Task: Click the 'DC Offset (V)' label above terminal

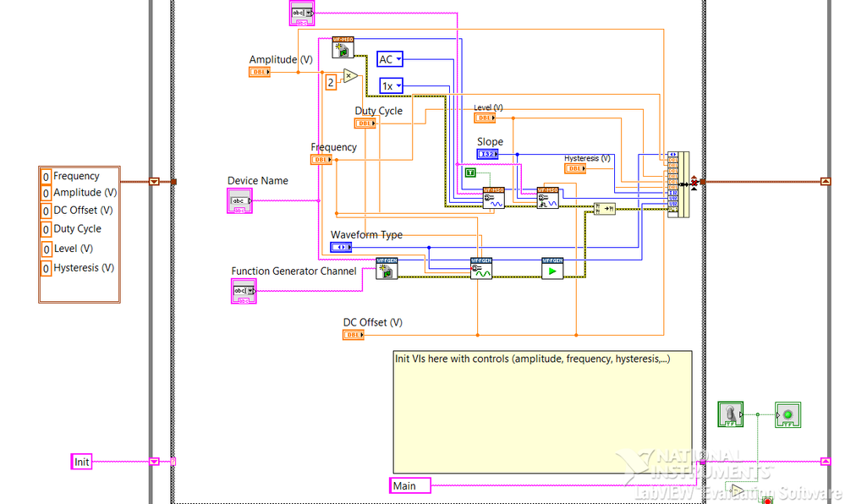Action: click(x=373, y=322)
